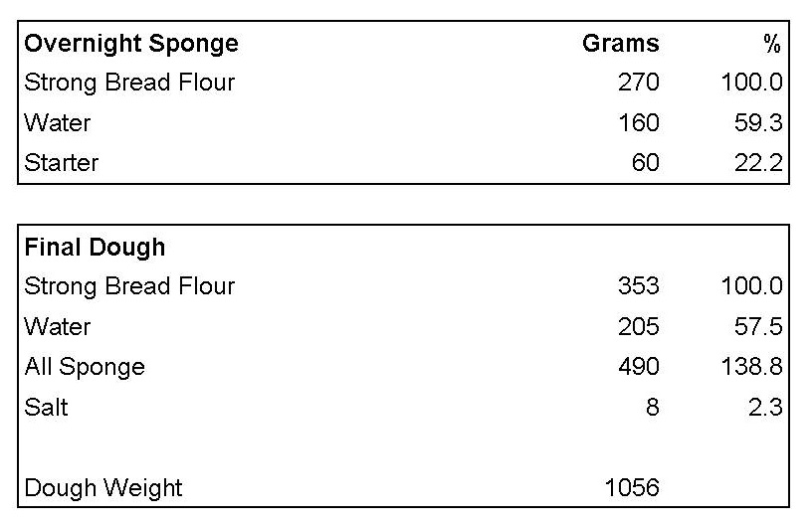This screenshot has height=525, width=812.
Task: Click Strong Bread Flour in Overnight Sponge table
Action: (x=129, y=83)
